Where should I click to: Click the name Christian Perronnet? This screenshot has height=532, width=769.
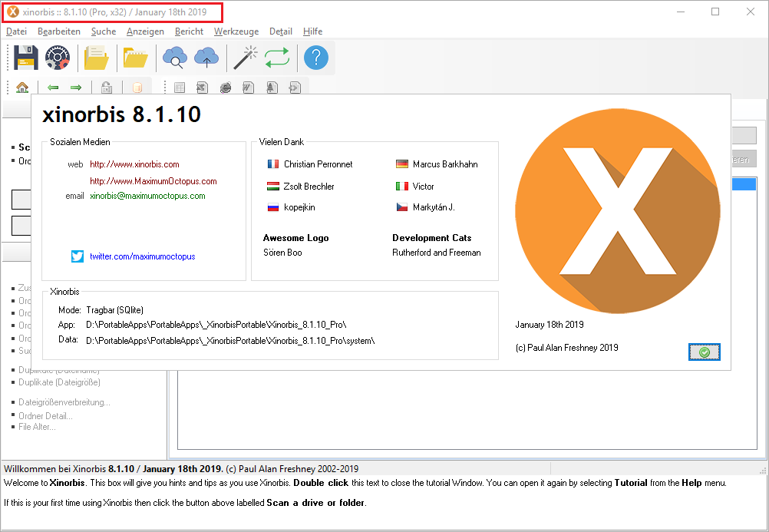[x=318, y=164]
